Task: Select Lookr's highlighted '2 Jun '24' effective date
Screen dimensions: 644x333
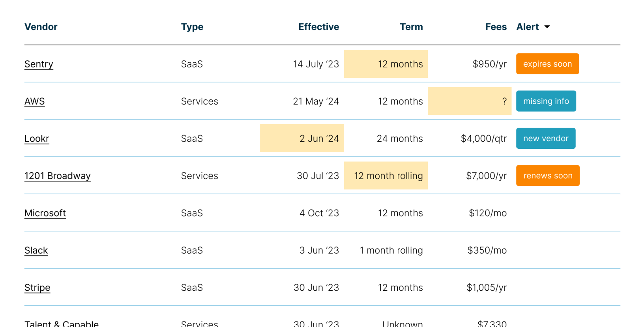Action: [x=302, y=138]
